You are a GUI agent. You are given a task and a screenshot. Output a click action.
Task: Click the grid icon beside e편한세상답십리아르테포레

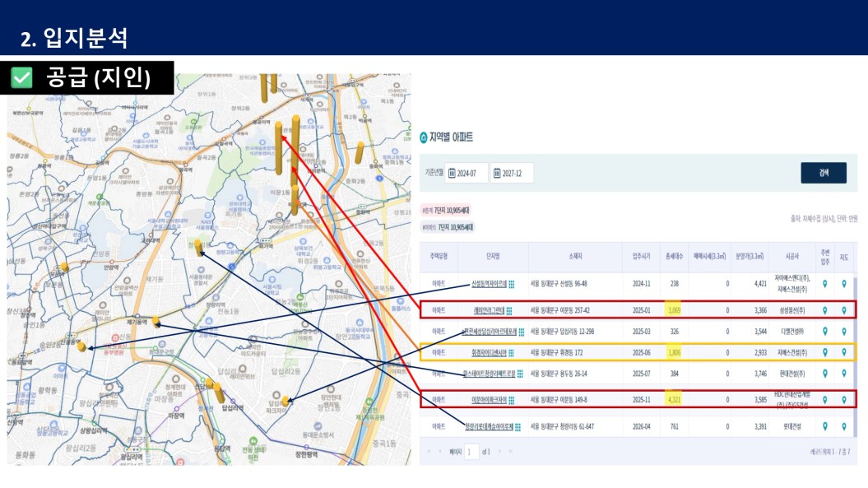[x=522, y=332]
